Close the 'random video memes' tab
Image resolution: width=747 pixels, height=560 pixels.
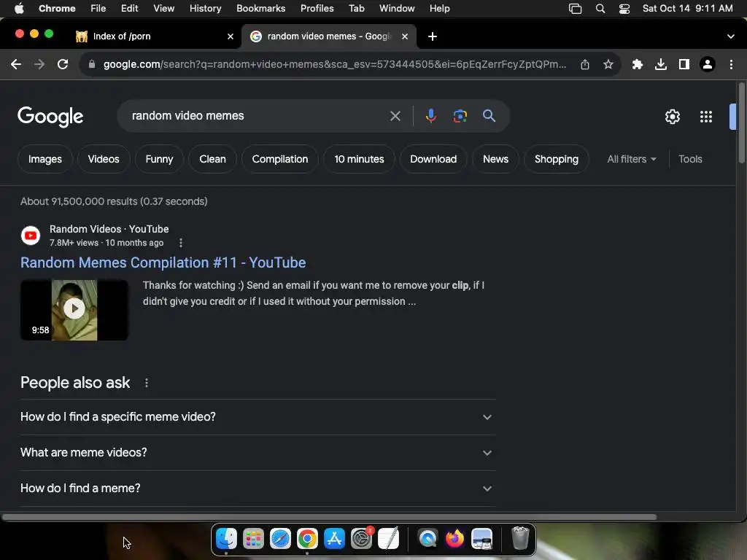pos(404,36)
